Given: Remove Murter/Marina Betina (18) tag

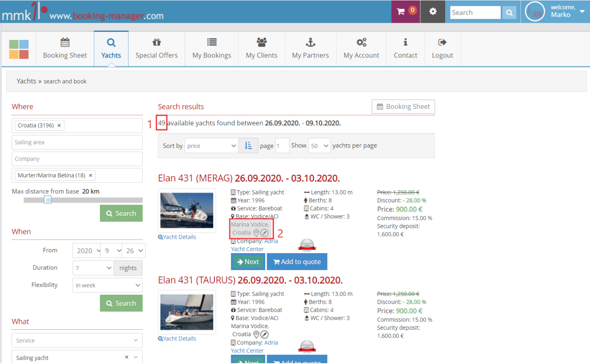Looking at the screenshot, I should [91, 175].
